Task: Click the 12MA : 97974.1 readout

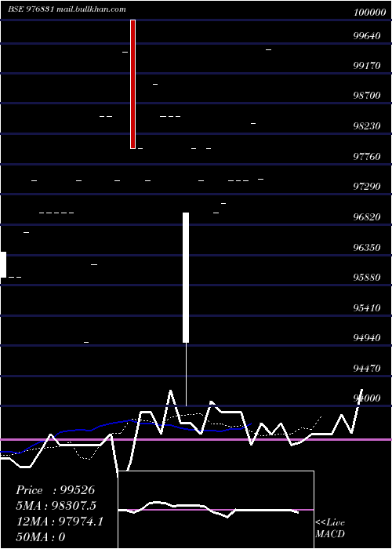Action: pos(60,522)
